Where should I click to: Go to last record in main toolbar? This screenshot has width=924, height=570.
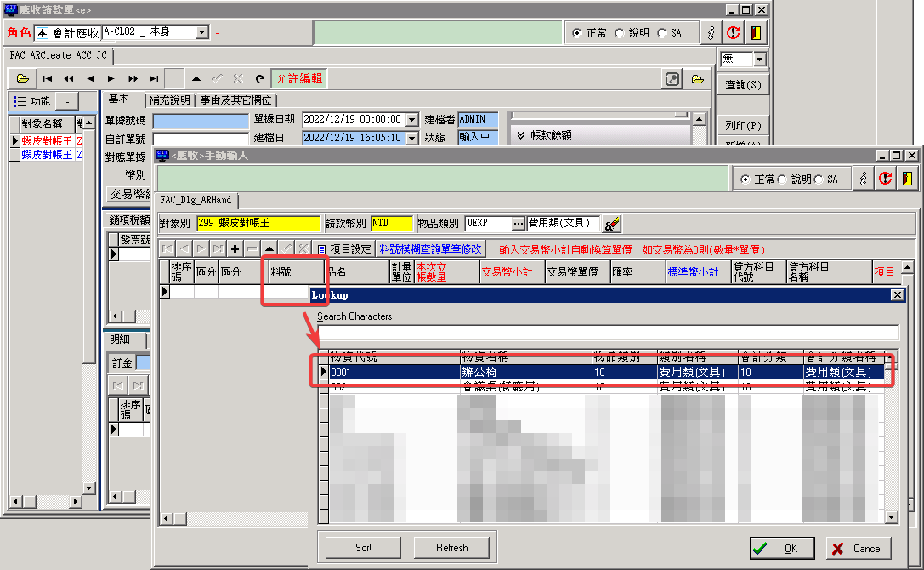click(x=154, y=78)
